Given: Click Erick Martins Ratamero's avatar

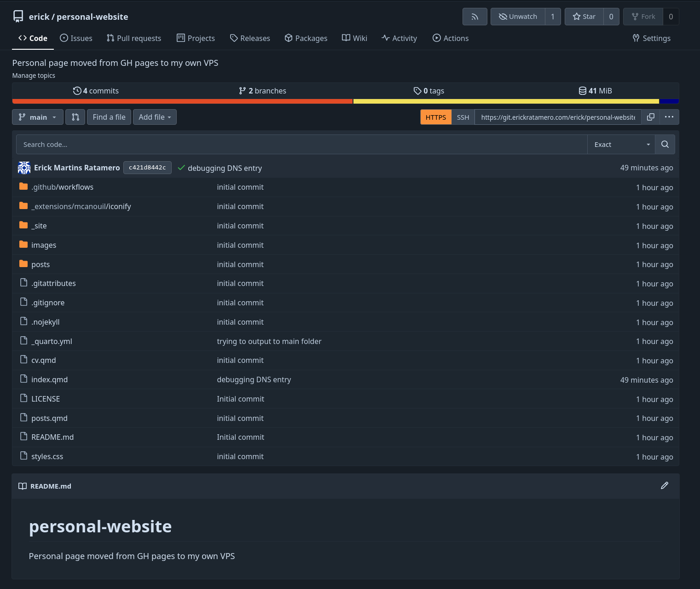Looking at the screenshot, I should pyautogui.click(x=24, y=168).
